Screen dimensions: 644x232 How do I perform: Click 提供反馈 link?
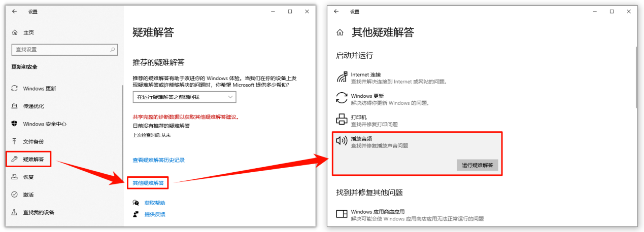click(x=155, y=214)
